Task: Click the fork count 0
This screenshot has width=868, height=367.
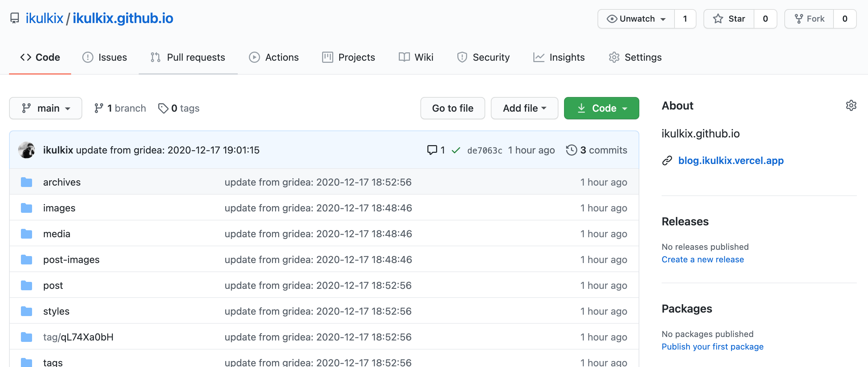Action: point(845,19)
